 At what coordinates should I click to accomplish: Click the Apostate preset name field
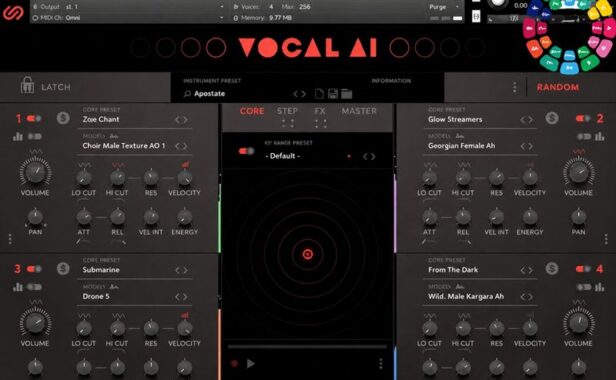pyautogui.click(x=209, y=94)
